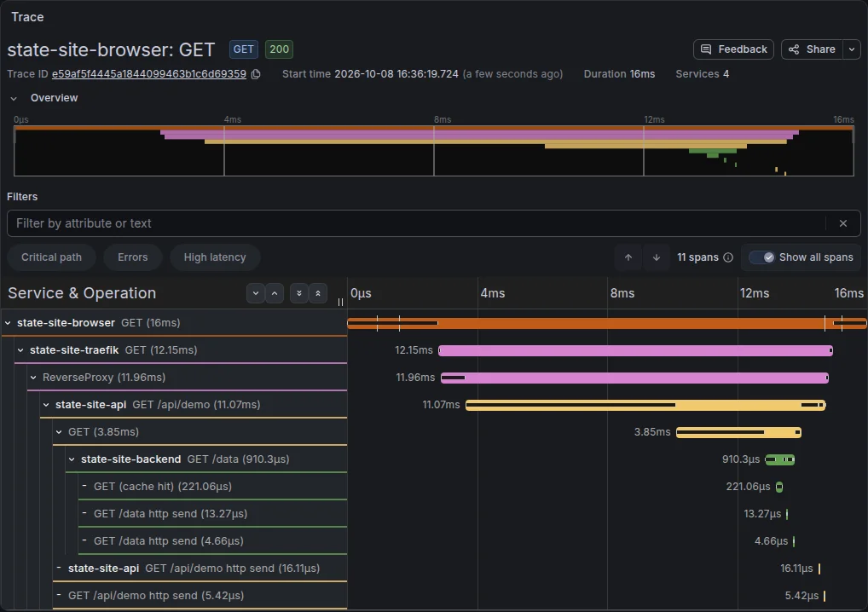Collapse all spans

(318, 293)
